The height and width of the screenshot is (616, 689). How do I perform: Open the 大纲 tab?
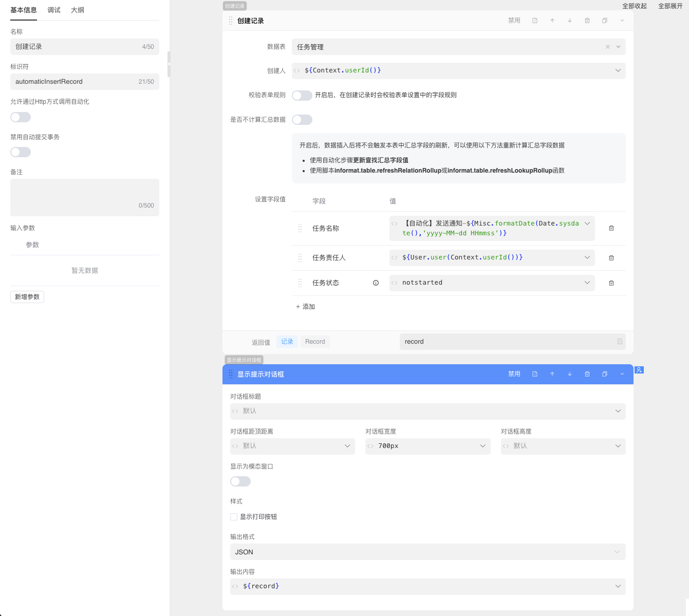pos(78,10)
